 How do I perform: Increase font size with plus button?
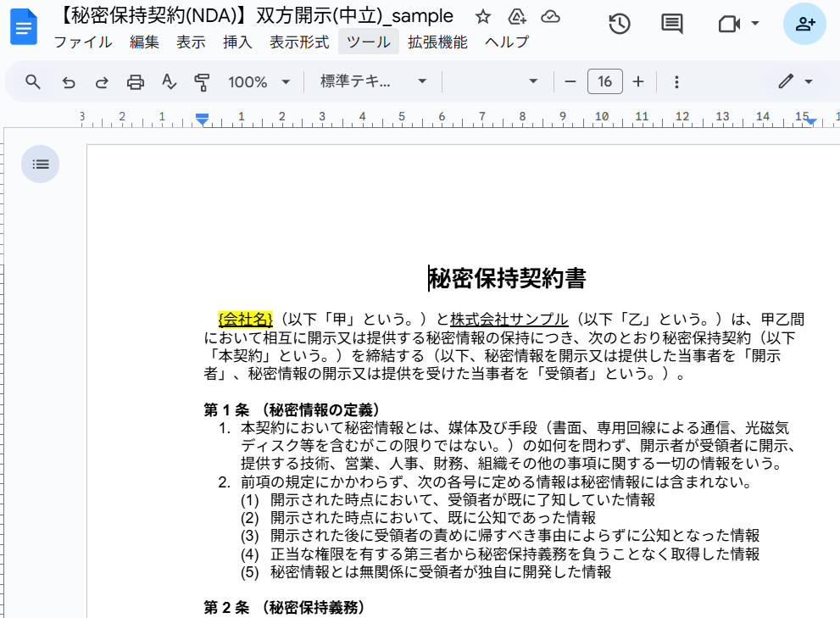pos(638,82)
